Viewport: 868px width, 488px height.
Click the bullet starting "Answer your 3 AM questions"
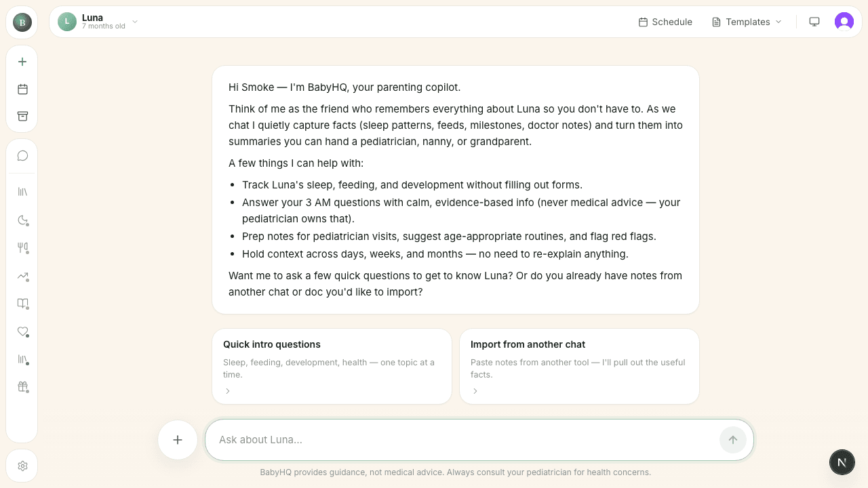(x=461, y=211)
